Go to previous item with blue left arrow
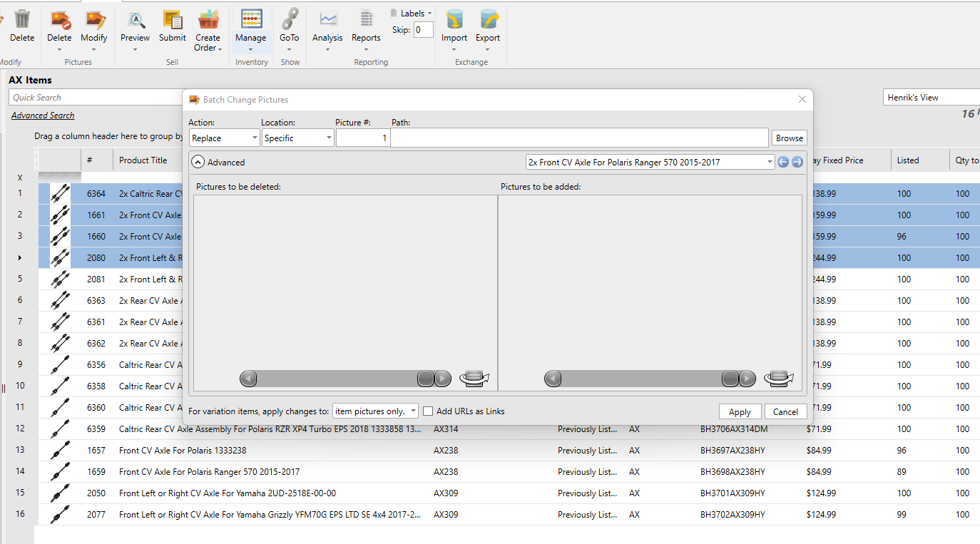The image size is (980, 544). (783, 163)
